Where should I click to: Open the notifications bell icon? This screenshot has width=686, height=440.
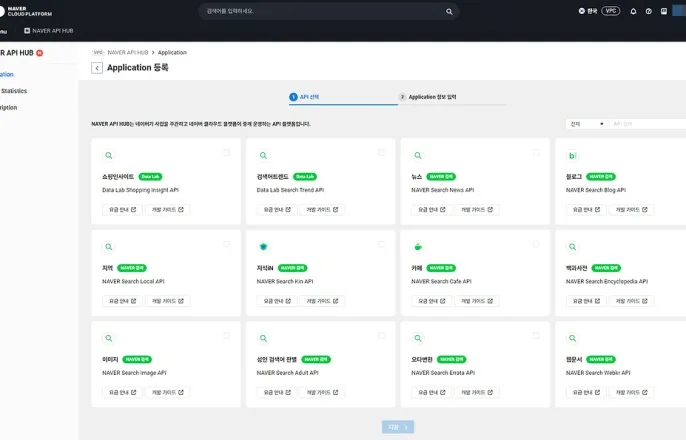pos(633,11)
